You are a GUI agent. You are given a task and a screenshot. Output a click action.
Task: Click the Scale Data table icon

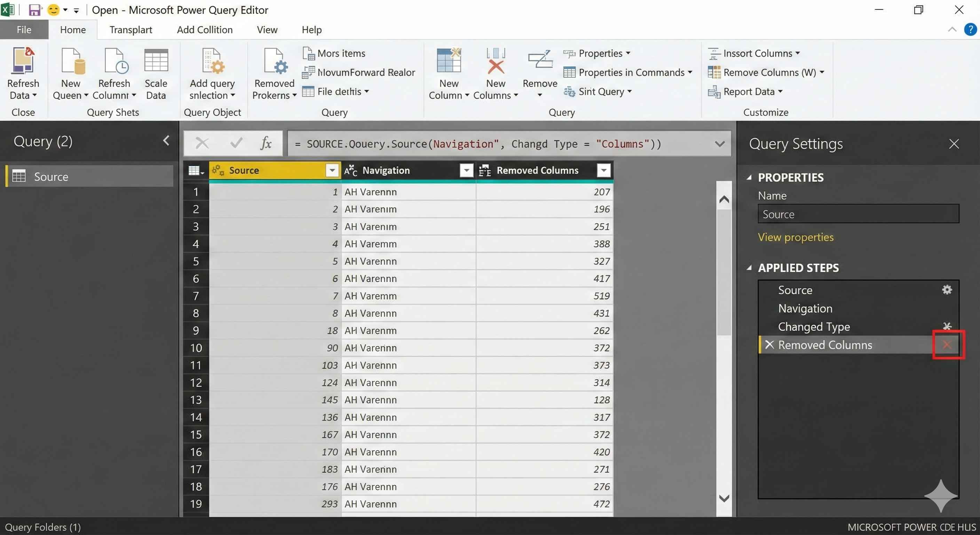point(156,61)
